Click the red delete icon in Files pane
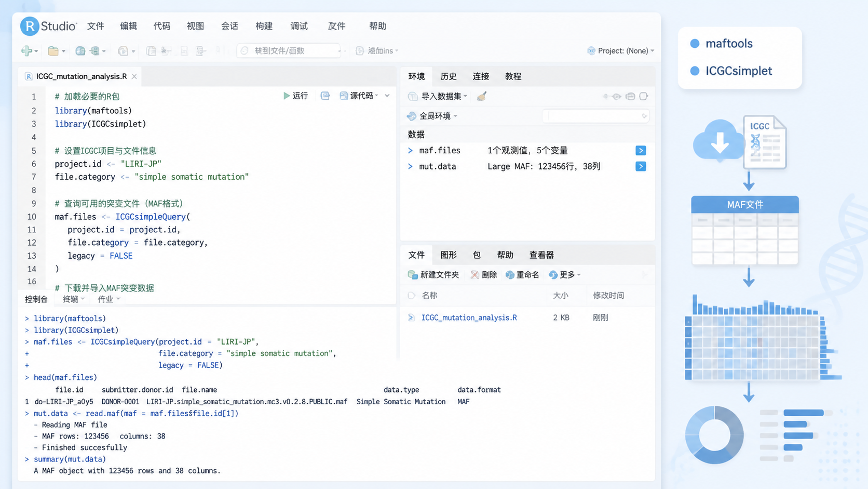This screenshot has height=489, width=868. click(x=474, y=275)
